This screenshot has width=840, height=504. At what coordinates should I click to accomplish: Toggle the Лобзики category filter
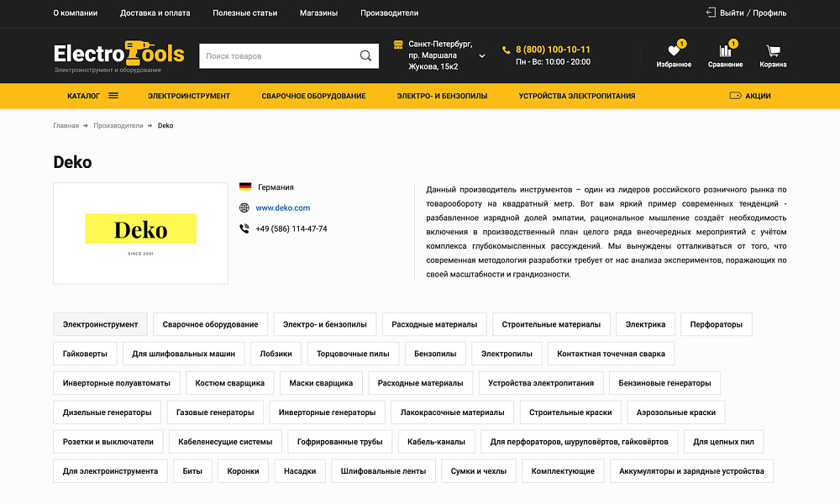(275, 354)
